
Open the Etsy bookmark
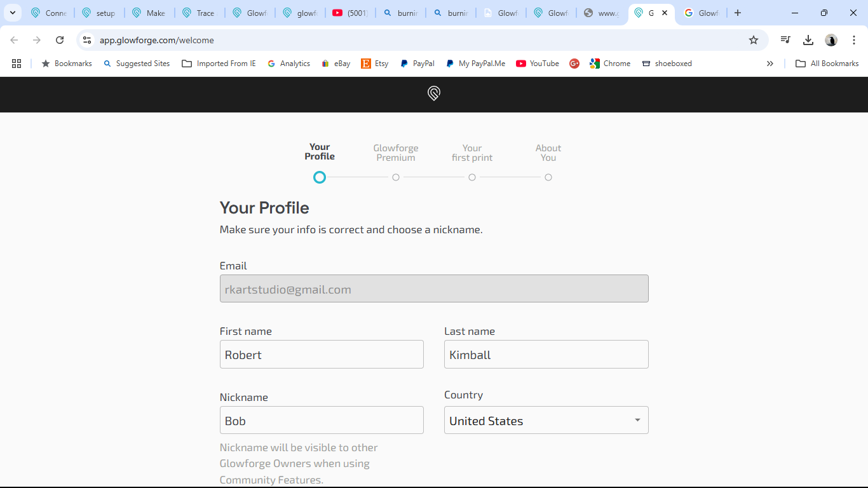[x=375, y=64]
